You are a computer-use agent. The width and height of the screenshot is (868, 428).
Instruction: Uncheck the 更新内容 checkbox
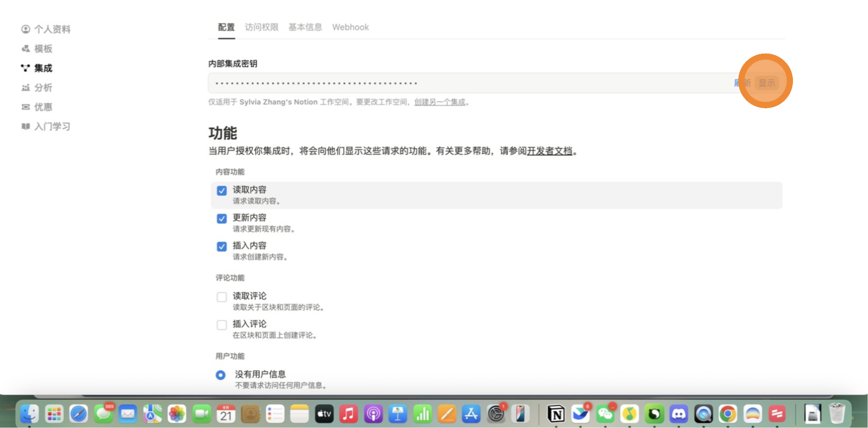click(x=222, y=219)
